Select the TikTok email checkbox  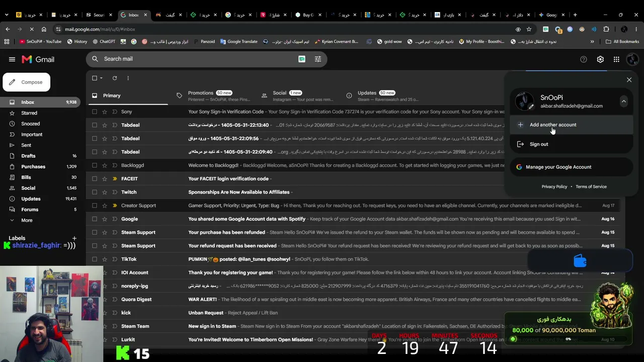(94, 259)
